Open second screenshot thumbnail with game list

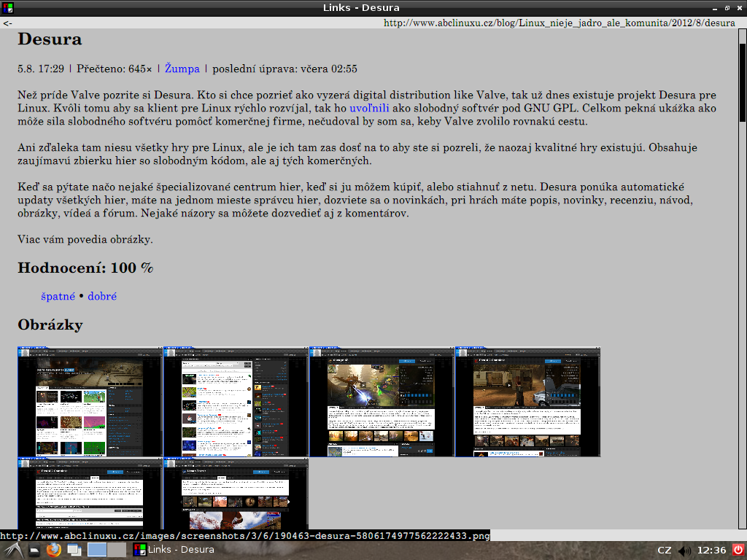pos(236,402)
